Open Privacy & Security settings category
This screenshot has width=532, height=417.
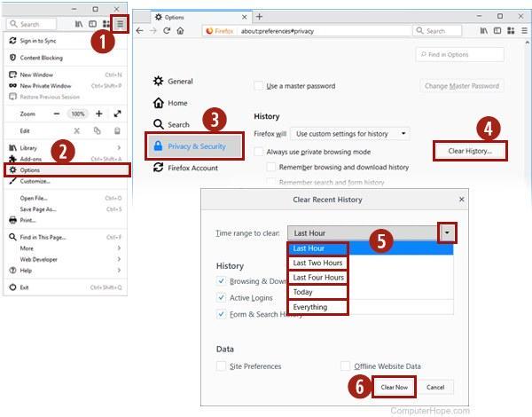click(194, 146)
